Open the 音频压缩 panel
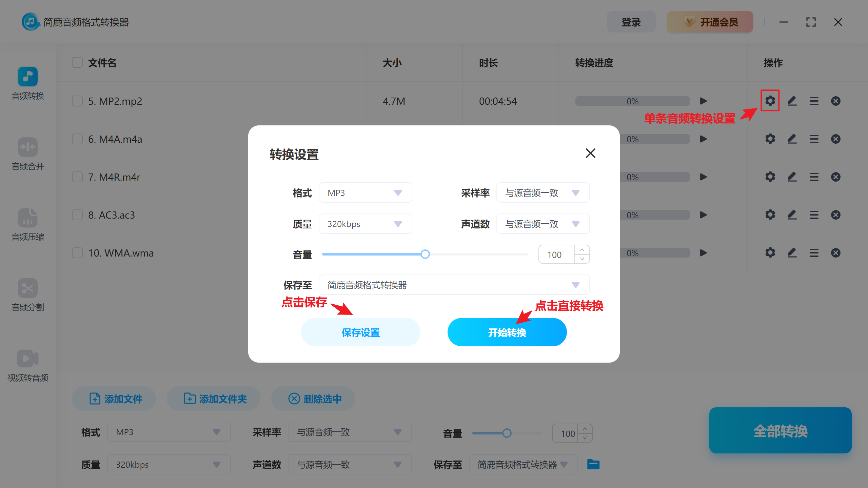 click(x=27, y=225)
